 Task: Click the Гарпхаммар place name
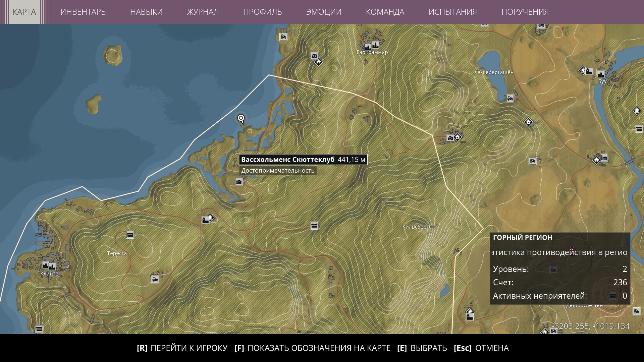tap(372, 52)
